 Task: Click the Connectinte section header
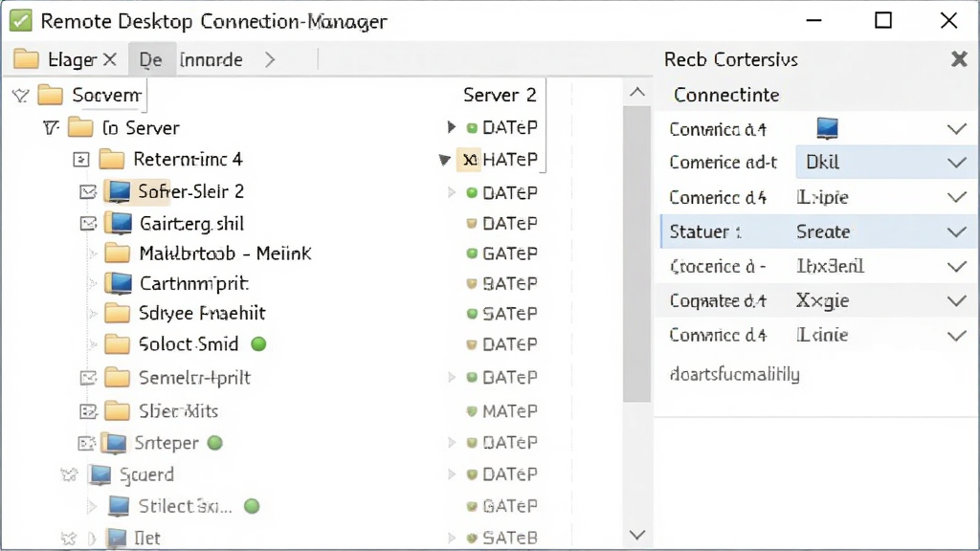click(x=726, y=95)
